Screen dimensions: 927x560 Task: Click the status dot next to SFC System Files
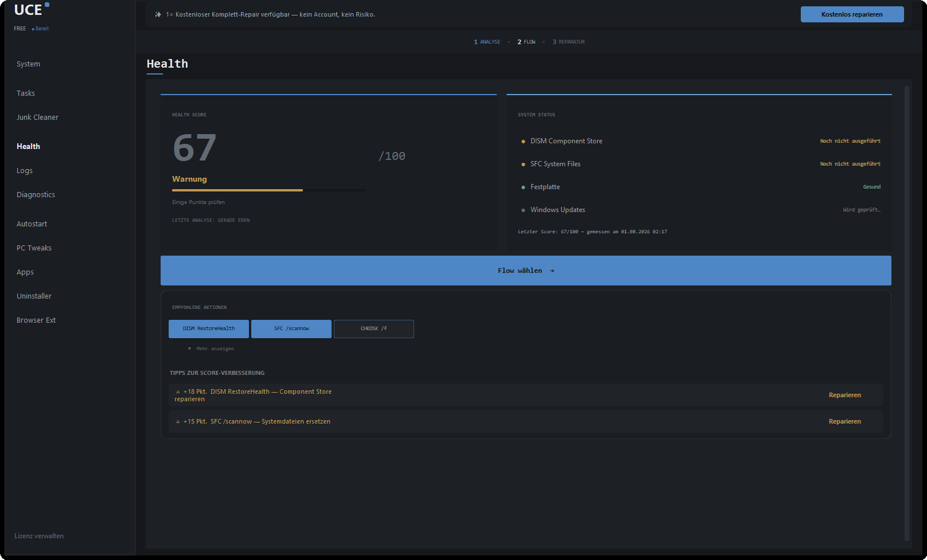[523, 165]
